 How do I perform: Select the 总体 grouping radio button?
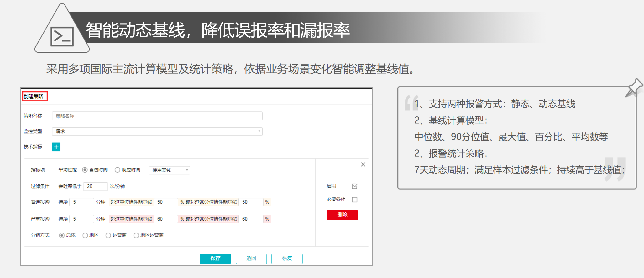62,235
